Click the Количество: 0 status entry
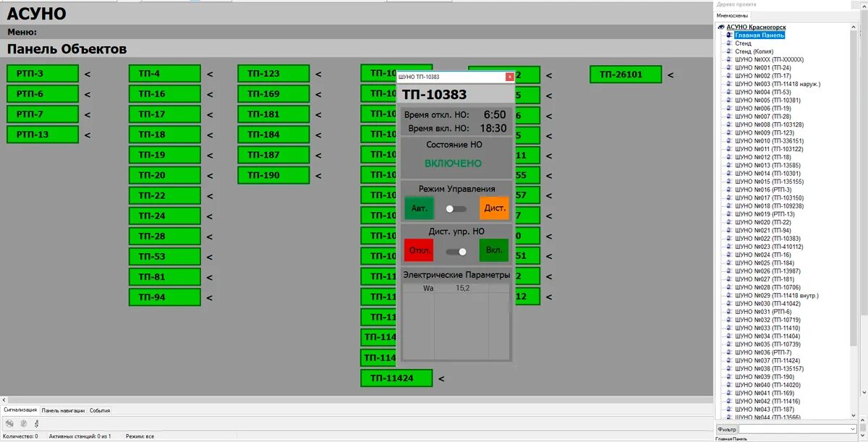The image size is (868, 442). [22, 436]
